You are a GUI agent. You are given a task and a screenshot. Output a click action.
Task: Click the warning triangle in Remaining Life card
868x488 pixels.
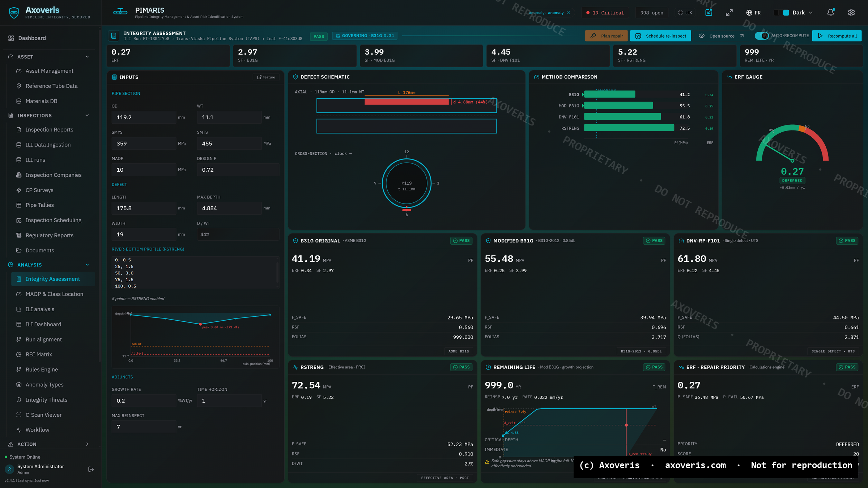487,462
